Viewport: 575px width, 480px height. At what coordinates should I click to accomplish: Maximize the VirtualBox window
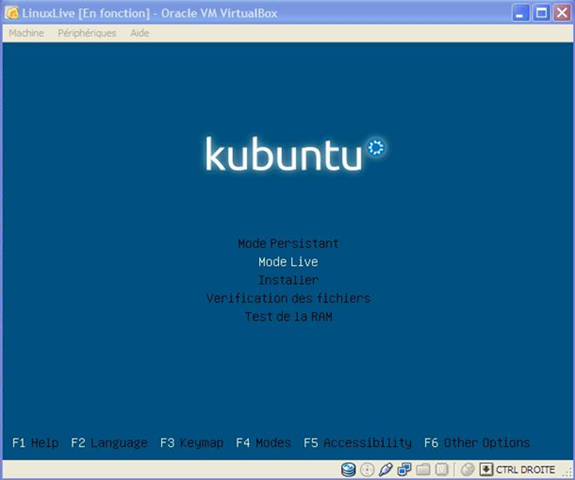pyautogui.click(x=541, y=13)
